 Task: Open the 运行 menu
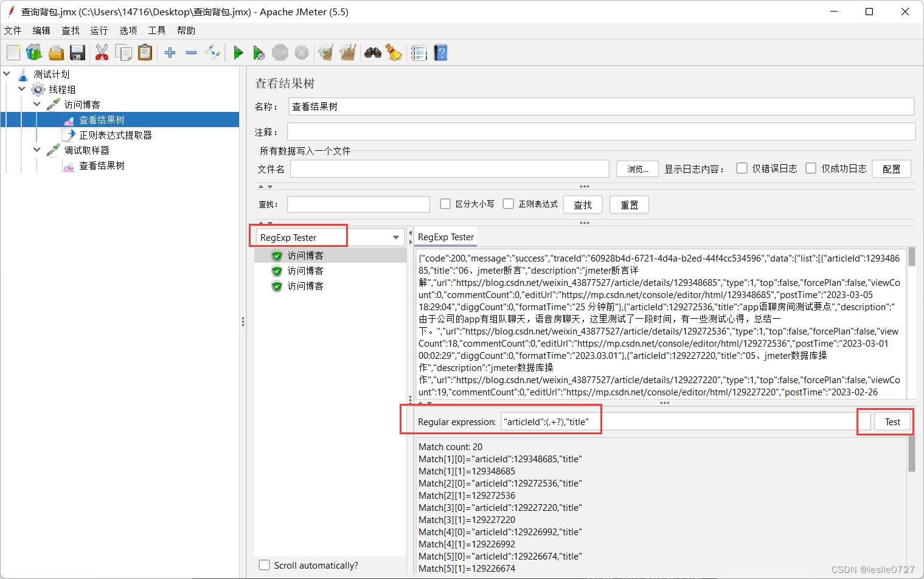point(99,30)
